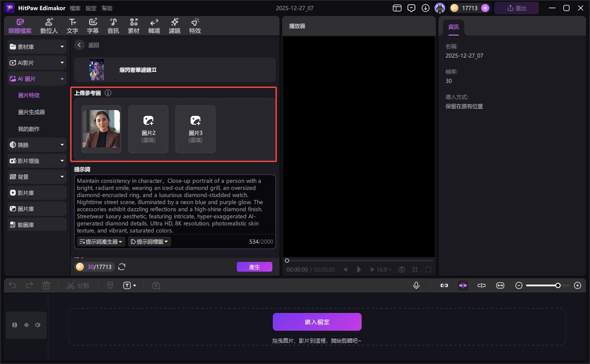The width and height of the screenshot is (590, 364).
Task: Click the 匯入檔案 button
Action: (317, 322)
